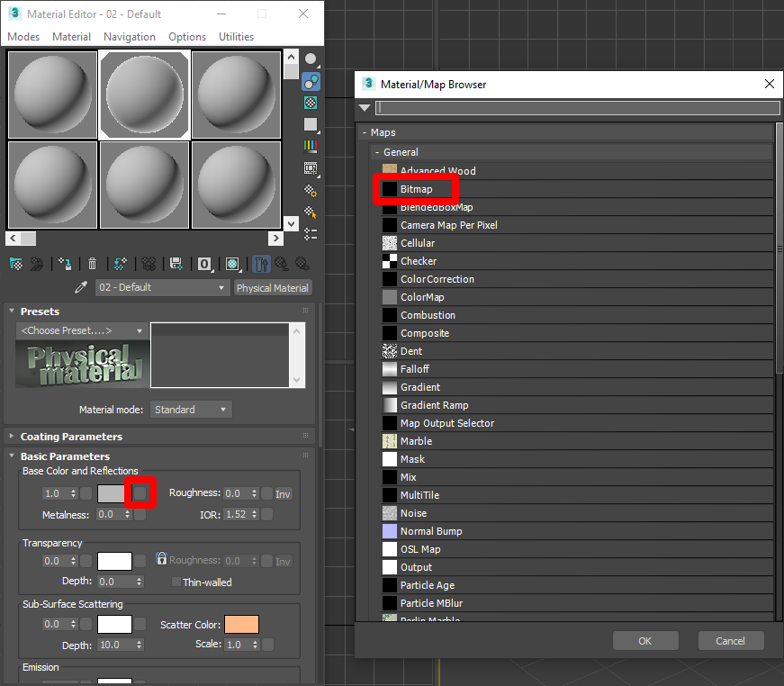Viewport: 784px width, 686px height.
Task: Click Put Material to Scene icon
Action: (x=37, y=264)
